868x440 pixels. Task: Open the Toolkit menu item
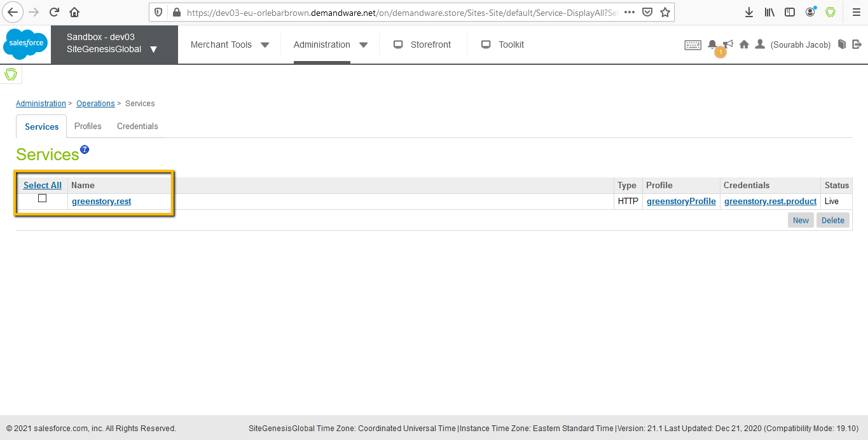click(502, 45)
